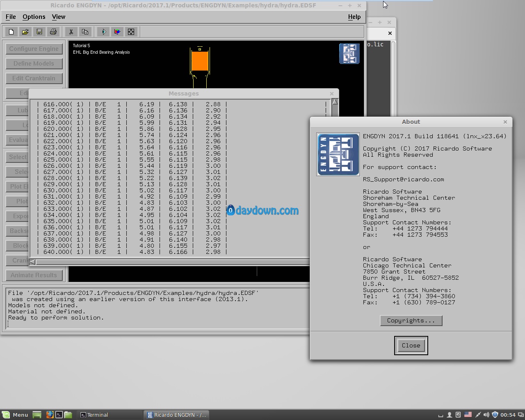Click the volume speaker tray icon
The image size is (525, 420).
coord(486,415)
